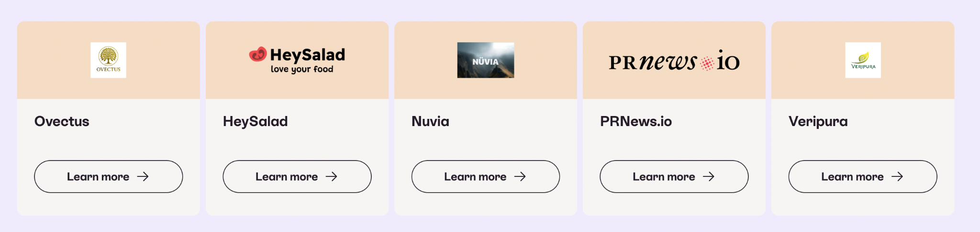This screenshot has height=232, width=980.
Task: Click the Ovectus tree logo
Action: pos(109,60)
